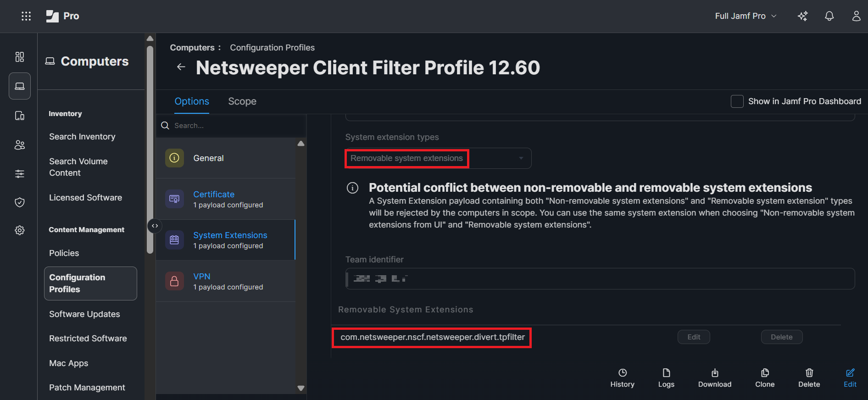Open the Users icon in left rail

pyautogui.click(x=20, y=145)
